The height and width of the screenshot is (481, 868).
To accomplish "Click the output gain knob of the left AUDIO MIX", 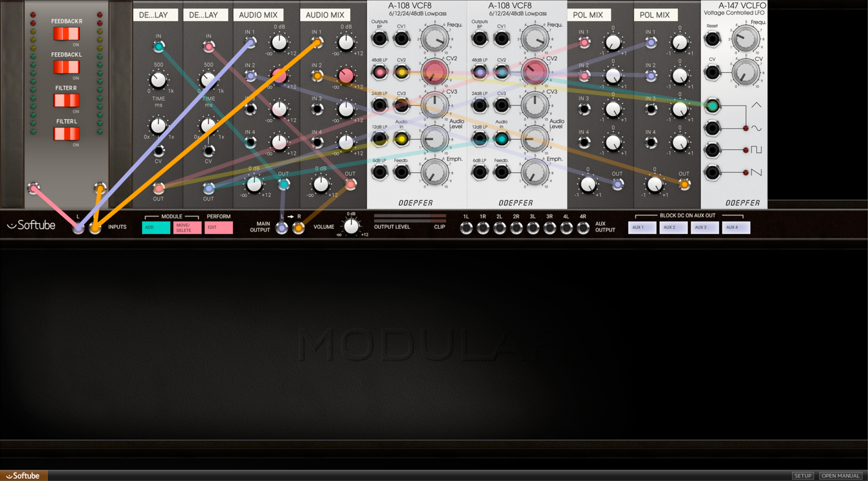I will click(254, 184).
